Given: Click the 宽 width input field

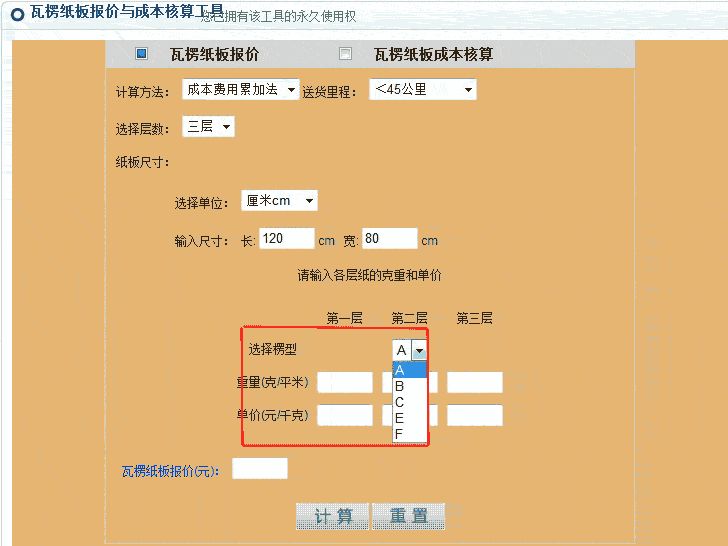Looking at the screenshot, I should click(390, 239).
